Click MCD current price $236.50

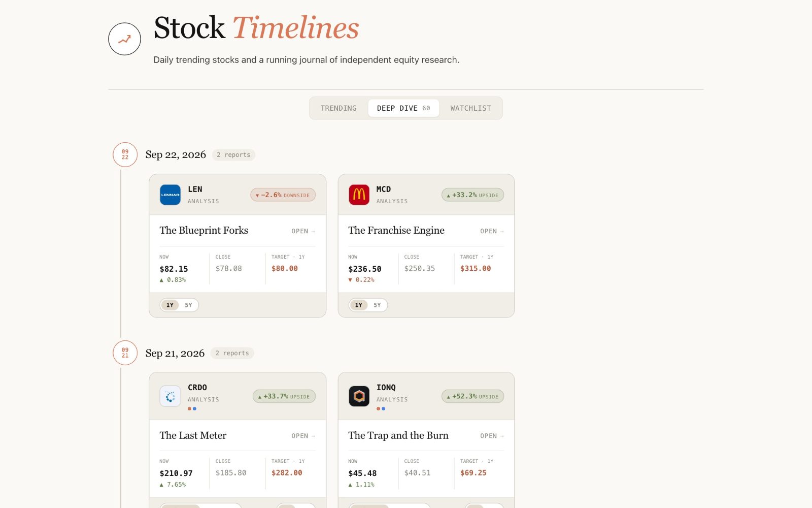(365, 269)
